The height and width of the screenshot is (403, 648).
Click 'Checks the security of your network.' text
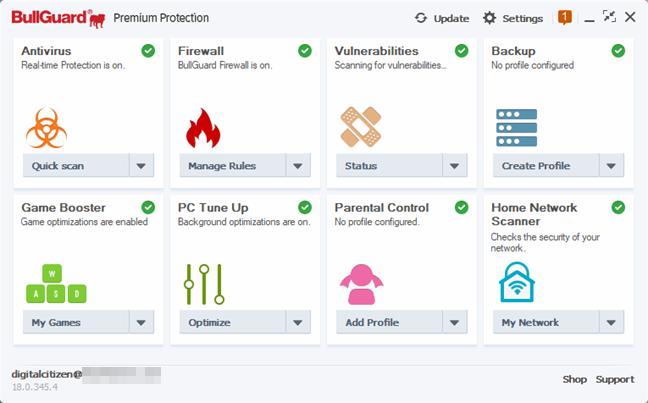point(545,243)
